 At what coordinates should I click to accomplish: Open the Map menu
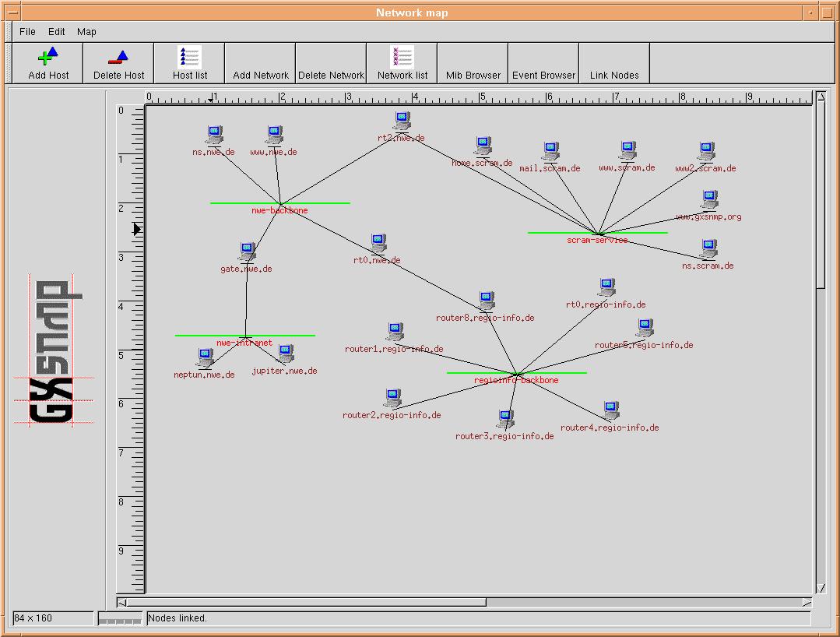point(86,32)
